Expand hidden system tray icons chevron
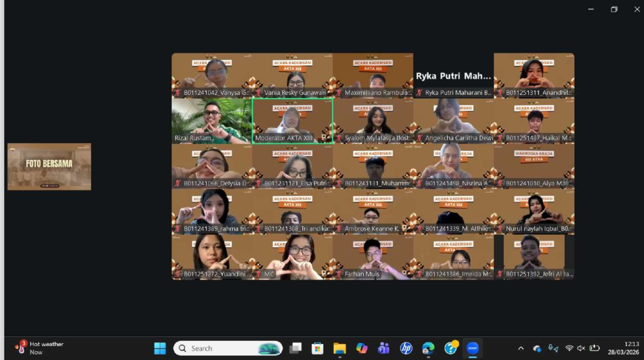644x360 pixels. (521, 348)
